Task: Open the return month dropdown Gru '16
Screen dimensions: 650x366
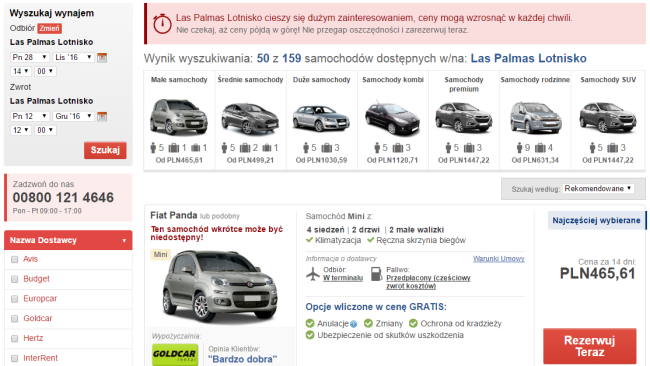Action: pyautogui.click(x=73, y=116)
